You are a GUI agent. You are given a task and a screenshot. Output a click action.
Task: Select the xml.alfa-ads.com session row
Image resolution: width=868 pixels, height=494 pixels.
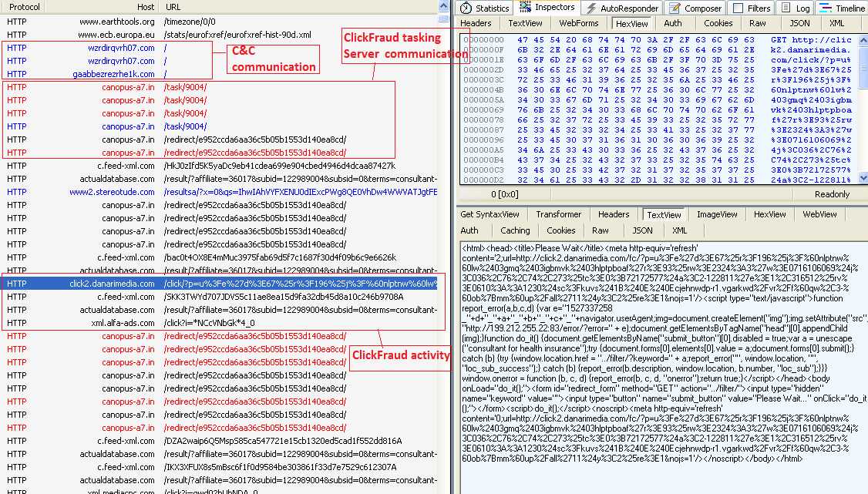[116, 323]
